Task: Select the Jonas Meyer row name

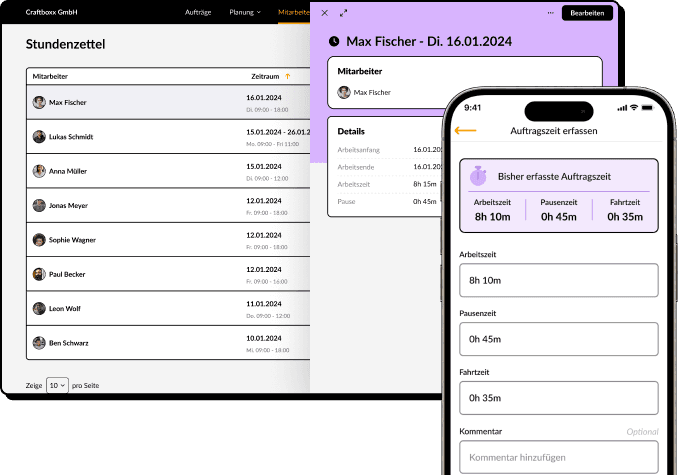Action: pyautogui.click(x=69, y=205)
